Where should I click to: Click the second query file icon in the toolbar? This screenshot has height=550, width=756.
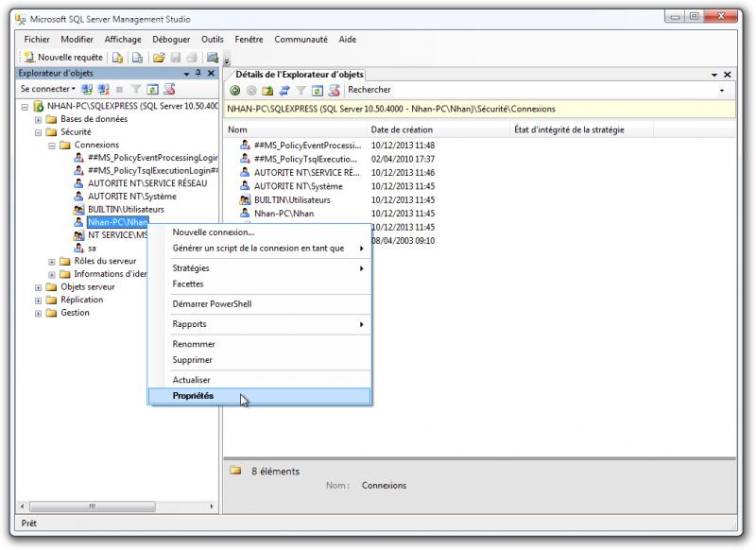tap(137, 58)
